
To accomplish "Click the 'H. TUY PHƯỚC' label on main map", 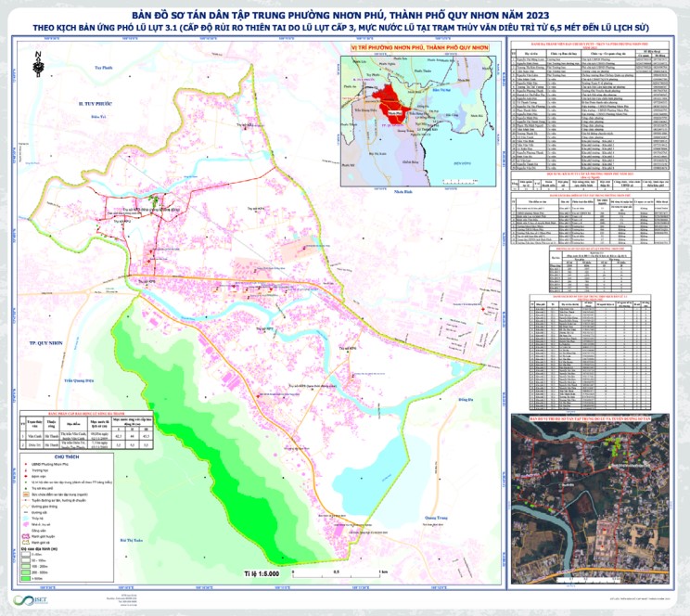I will (x=96, y=104).
